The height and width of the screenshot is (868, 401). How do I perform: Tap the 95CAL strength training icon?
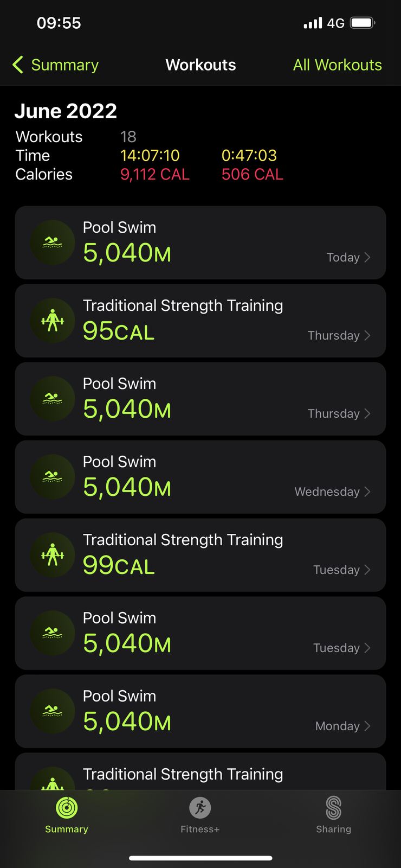click(53, 321)
